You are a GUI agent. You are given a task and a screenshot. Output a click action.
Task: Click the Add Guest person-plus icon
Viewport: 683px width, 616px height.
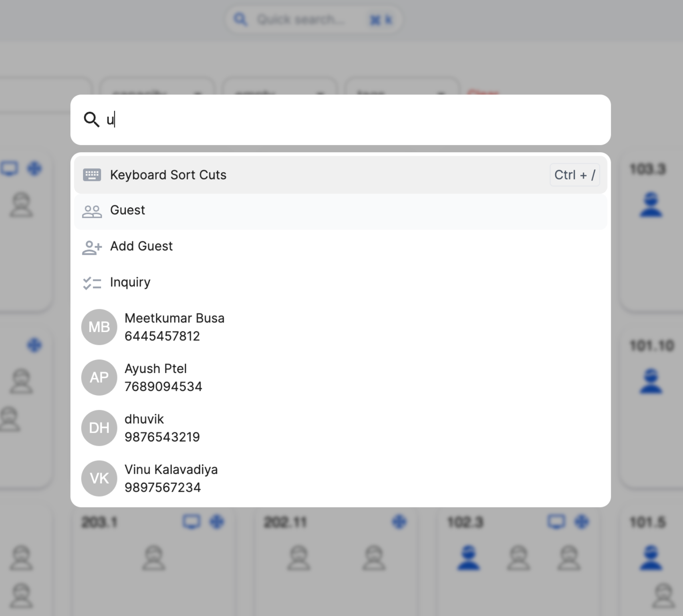click(92, 247)
